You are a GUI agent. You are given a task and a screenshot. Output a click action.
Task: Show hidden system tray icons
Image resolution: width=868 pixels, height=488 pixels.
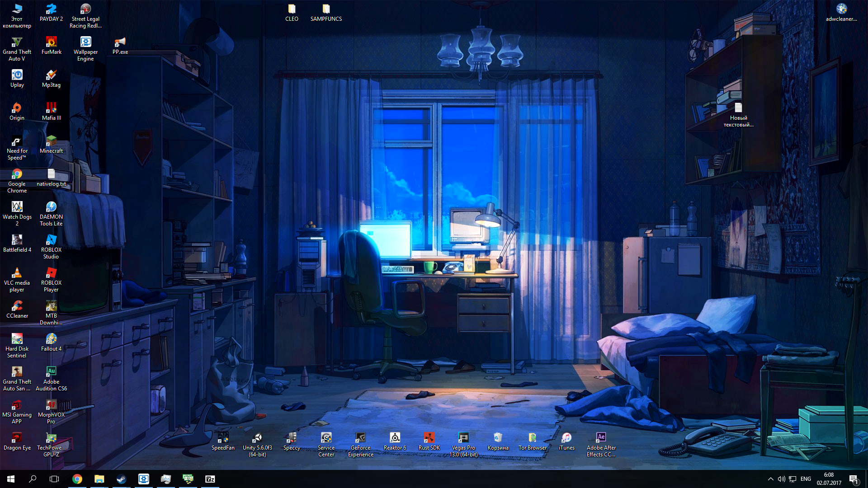tap(770, 479)
